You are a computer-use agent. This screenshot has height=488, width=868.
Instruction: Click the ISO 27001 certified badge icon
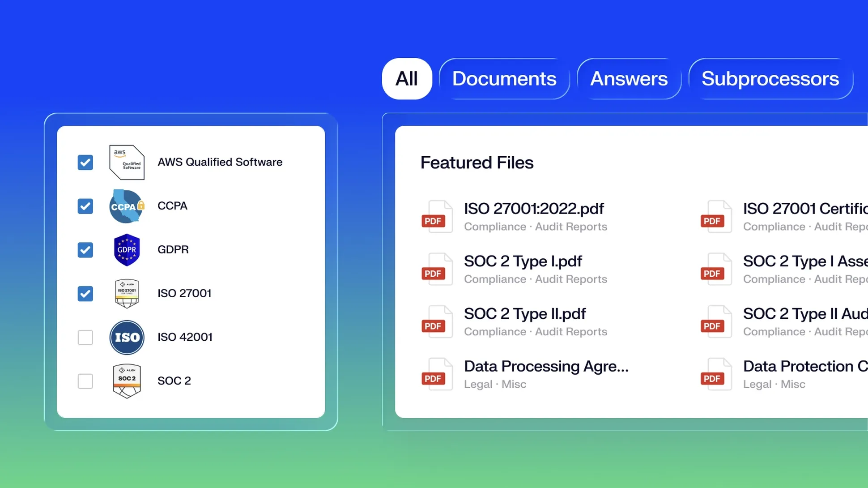tap(127, 294)
